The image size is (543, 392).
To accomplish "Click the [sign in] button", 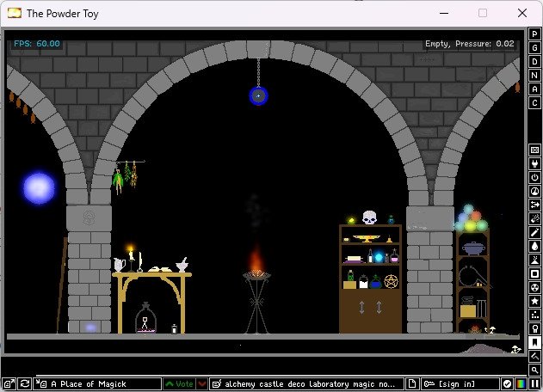I will (460, 383).
